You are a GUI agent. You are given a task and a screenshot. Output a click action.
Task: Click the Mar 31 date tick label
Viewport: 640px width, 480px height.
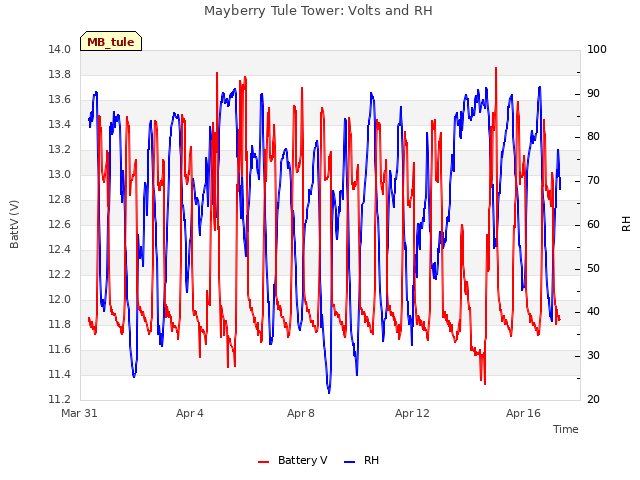coord(79,413)
